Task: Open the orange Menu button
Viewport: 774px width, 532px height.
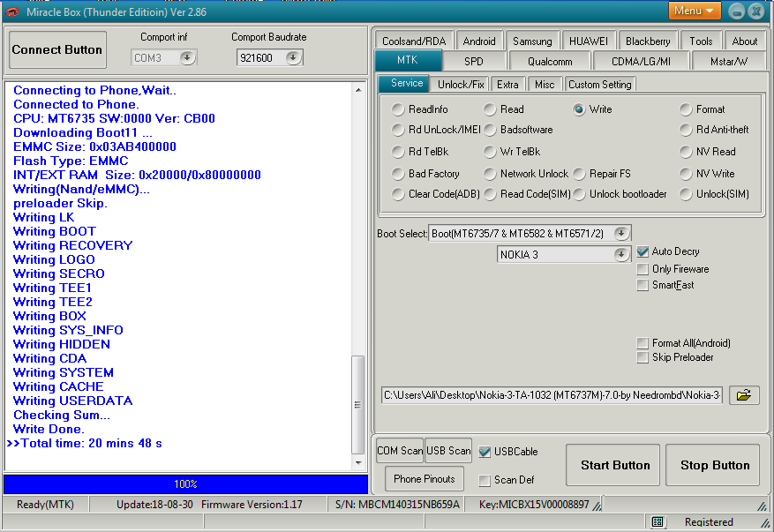Action: coord(694,11)
